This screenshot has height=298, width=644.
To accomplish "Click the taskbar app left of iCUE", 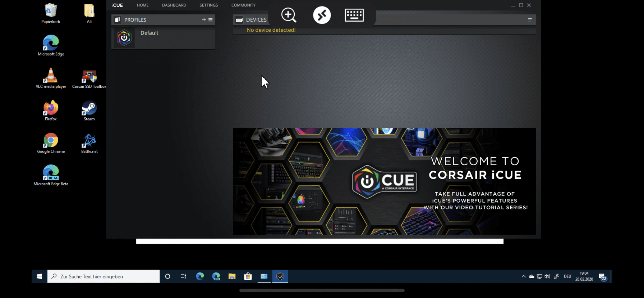I will [264, 276].
